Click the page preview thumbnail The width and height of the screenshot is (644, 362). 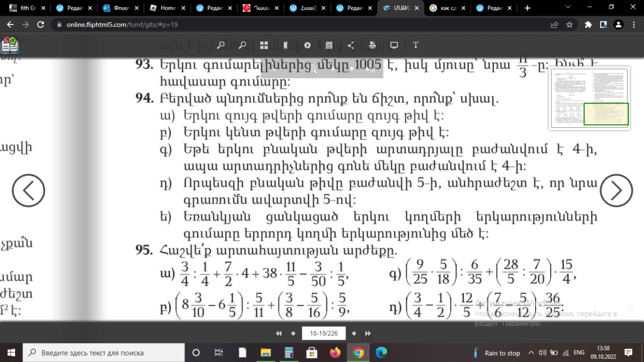pyautogui.click(x=589, y=98)
